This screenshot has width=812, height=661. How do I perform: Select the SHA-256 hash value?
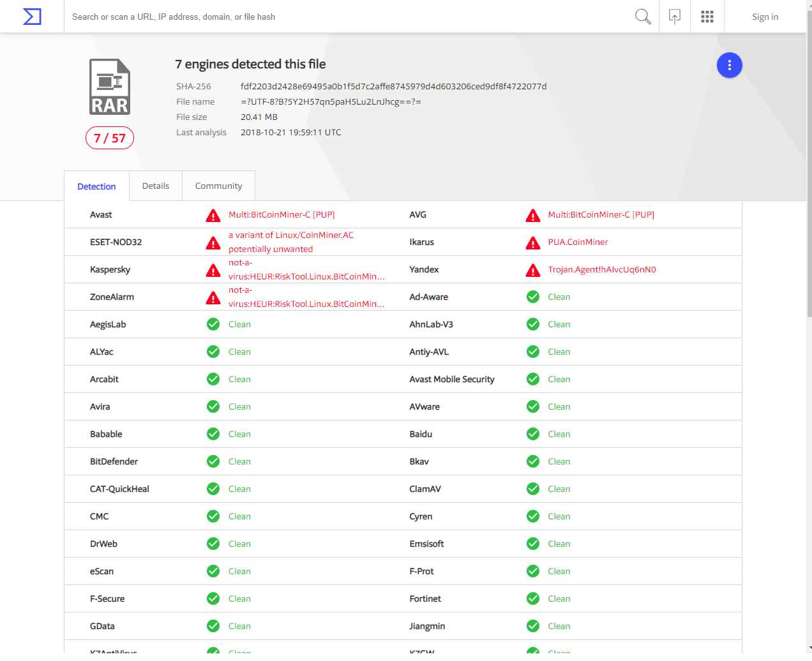tap(393, 86)
